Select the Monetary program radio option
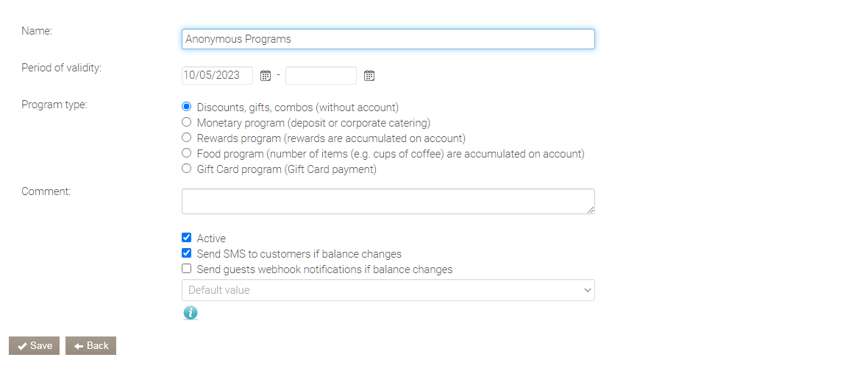868x388 pixels. [x=187, y=122]
